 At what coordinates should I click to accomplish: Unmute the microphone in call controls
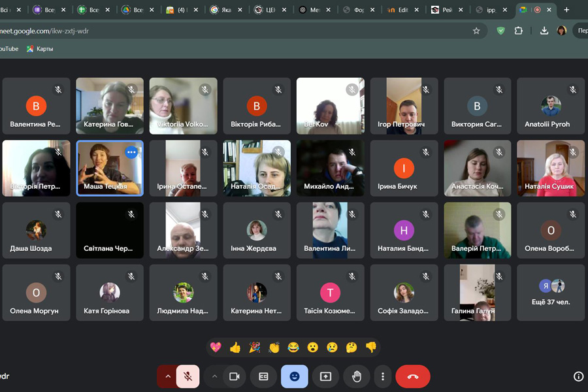pyautogui.click(x=188, y=376)
